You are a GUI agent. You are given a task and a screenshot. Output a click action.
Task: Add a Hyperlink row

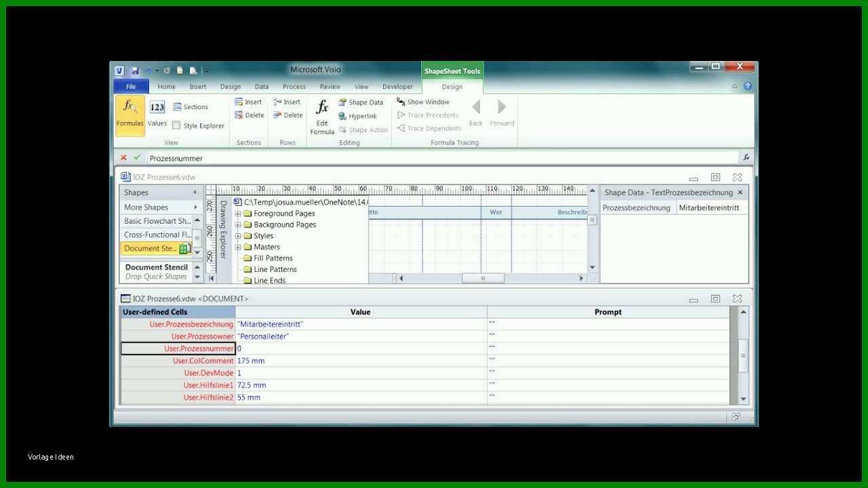[x=357, y=116]
